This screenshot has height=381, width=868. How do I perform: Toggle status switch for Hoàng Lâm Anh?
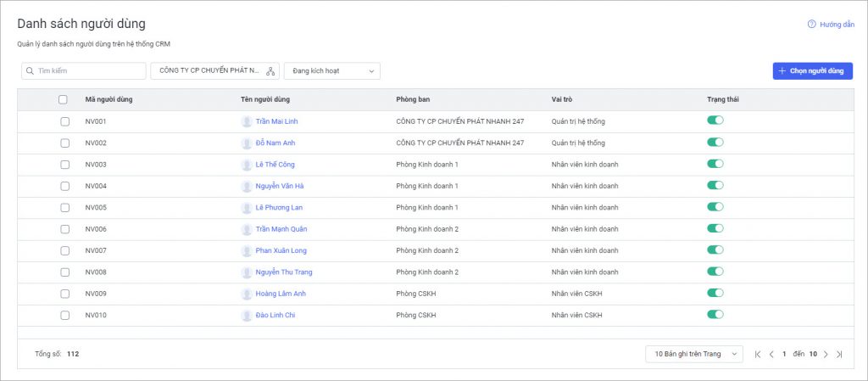click(715, 293)
